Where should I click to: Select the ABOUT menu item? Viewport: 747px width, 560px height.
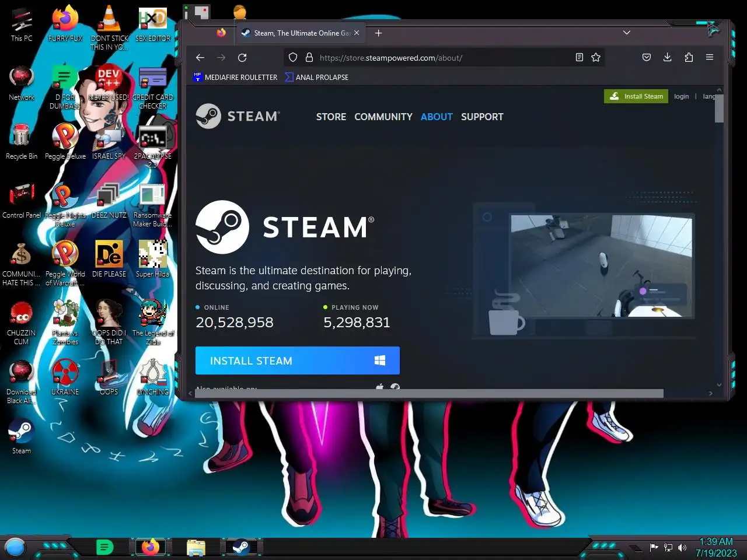pos(437,117)
